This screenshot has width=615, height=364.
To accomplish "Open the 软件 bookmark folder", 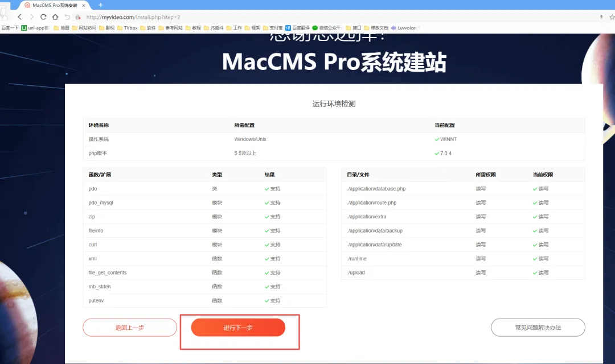I will 148,28.
